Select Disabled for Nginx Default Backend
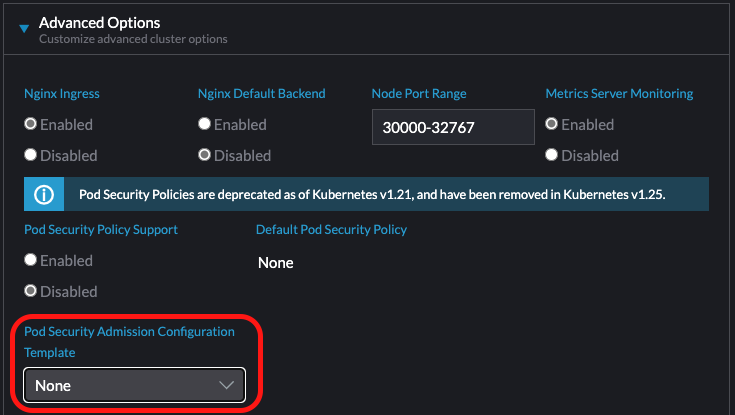The height and width of the screenshot is (415, 735). pyautogui.click(x=205, y=155)
